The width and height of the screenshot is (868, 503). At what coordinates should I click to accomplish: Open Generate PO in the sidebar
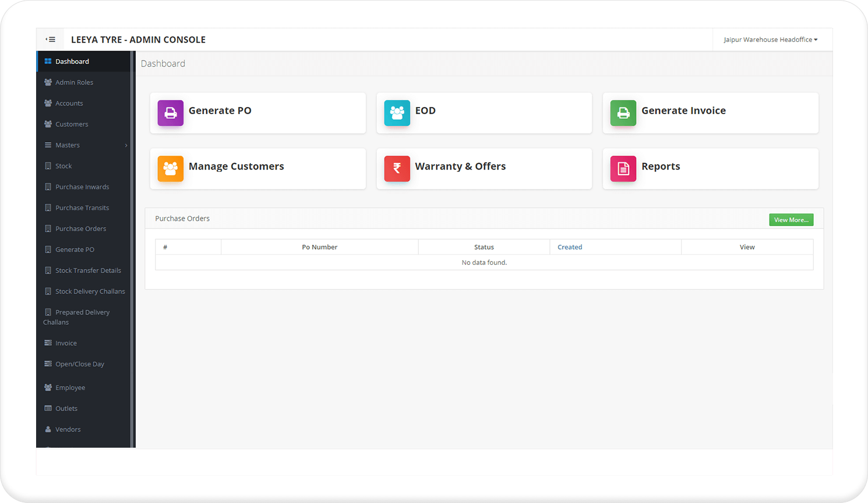[x=84, y=250]
